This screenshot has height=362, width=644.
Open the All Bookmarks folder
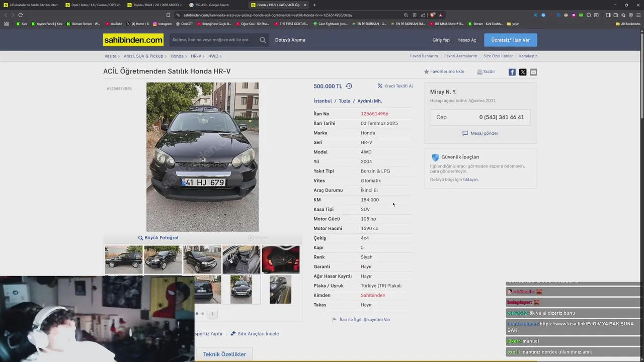point(628,24)
